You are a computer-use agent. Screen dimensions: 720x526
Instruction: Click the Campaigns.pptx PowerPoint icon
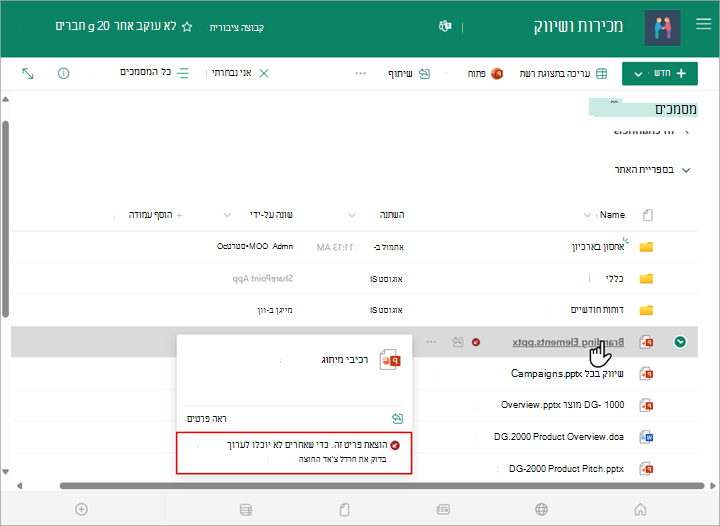(x=647, y=374)
